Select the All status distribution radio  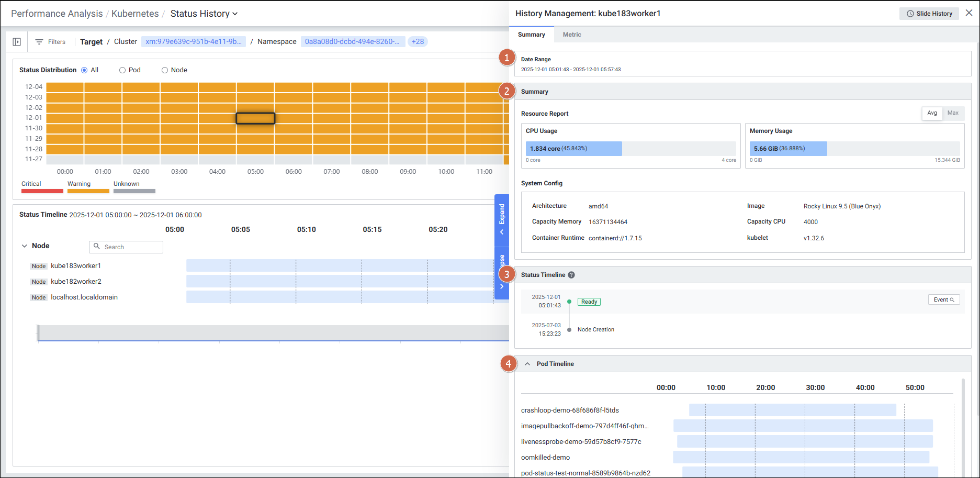click(84, 70)
